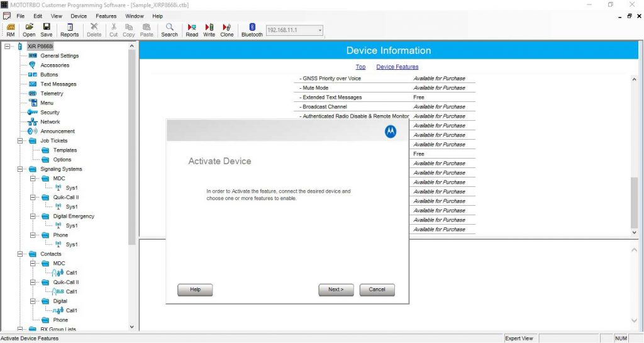Screen dimensions: 644x343
Task: Select Call1 under Contacts MDC
Action: click(72, 273)
